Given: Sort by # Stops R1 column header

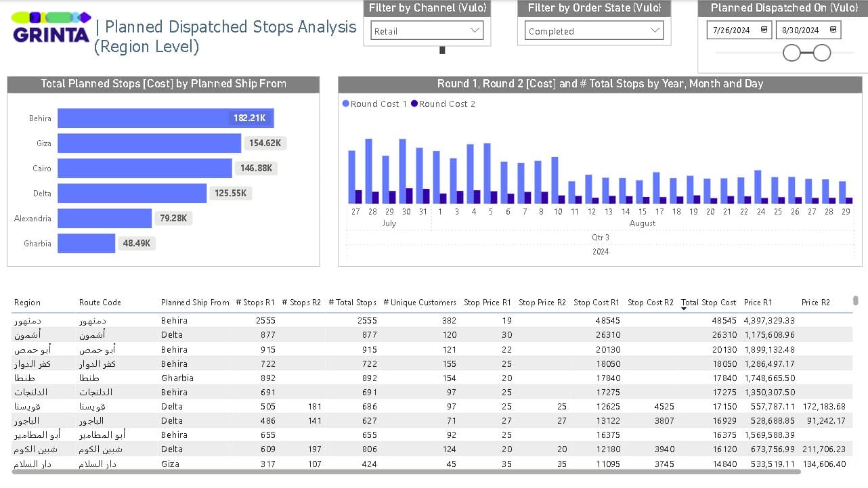Looking at the screenshot, I should (x=255, y=303).
